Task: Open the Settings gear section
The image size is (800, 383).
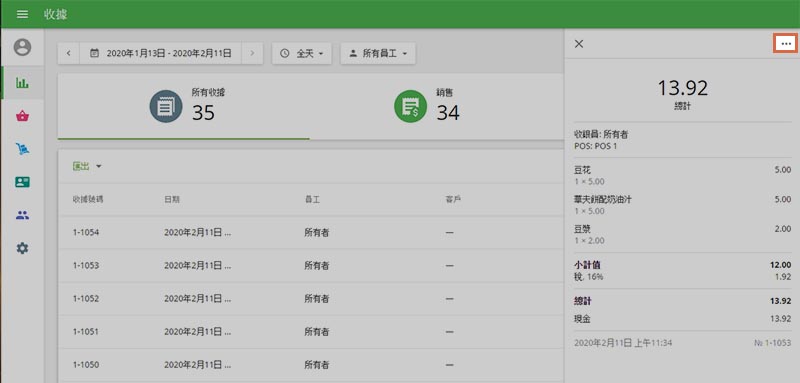Action: pyautogui.click(x=22, y=248)
